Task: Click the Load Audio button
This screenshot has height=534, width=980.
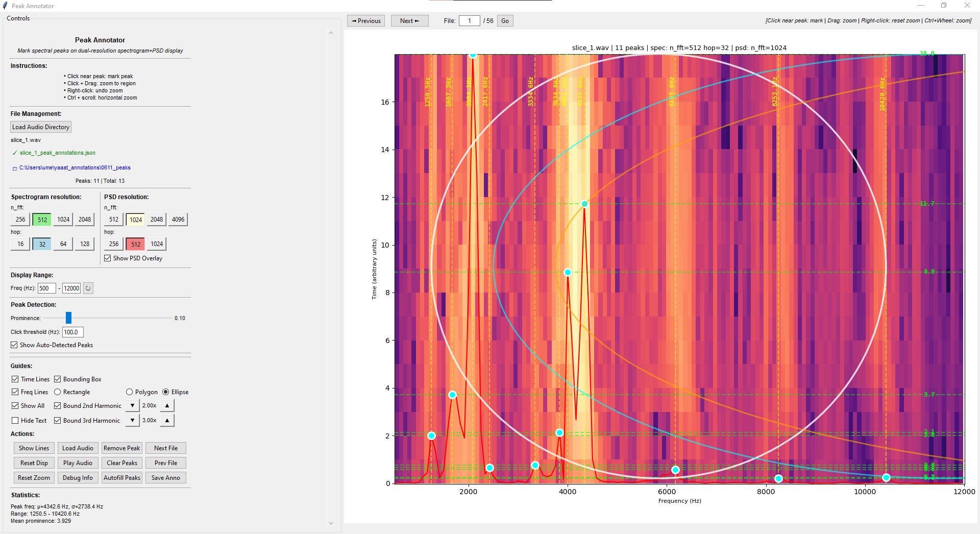Action: point(78,448)
